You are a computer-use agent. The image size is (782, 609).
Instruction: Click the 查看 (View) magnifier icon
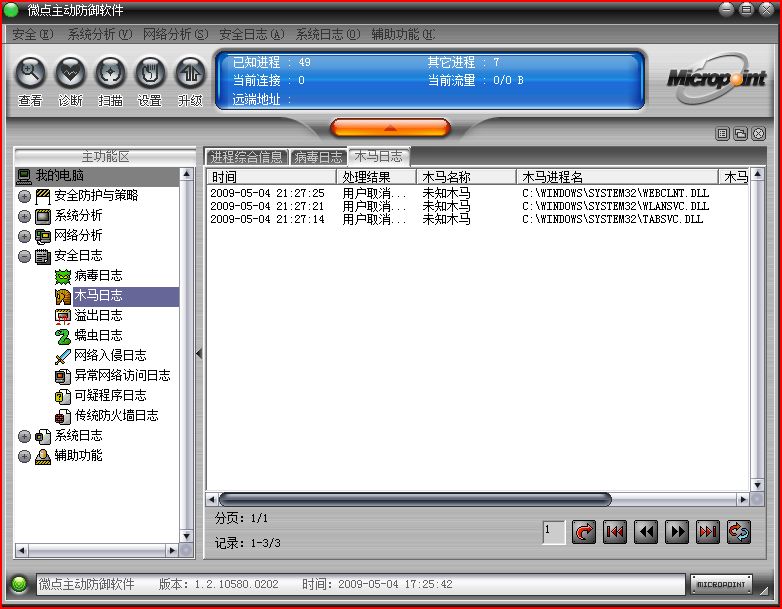point(30,74)
